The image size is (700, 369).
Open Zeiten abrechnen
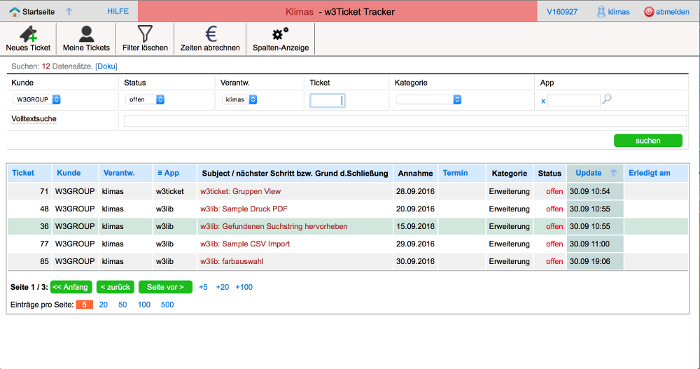210,39
